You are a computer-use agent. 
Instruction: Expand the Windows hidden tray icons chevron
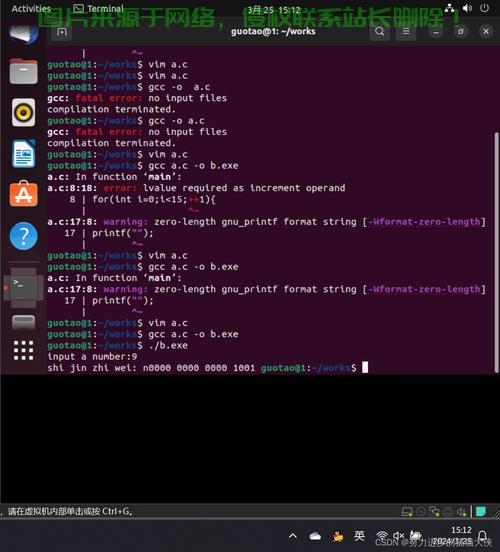coord(293,536)
